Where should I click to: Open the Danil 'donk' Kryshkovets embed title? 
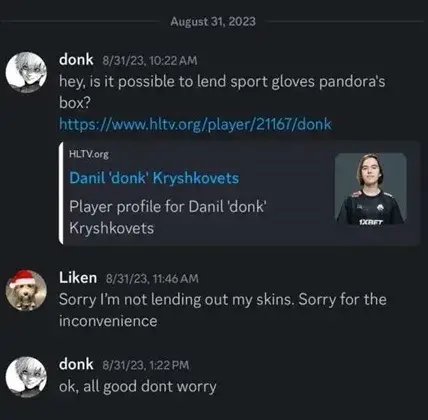154,178
